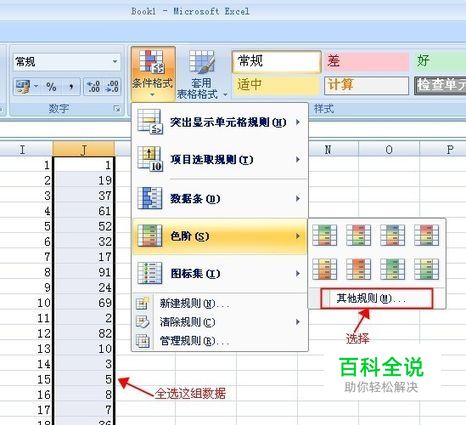Expand the 常规 number format dropdown
466x425 pixels.
pos(115,62)
